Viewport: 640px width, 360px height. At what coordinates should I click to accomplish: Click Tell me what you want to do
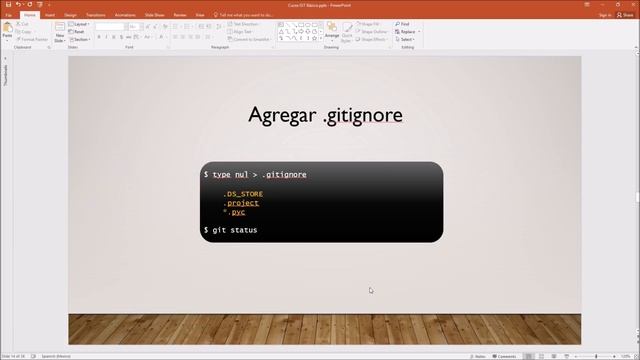(244, 15)
